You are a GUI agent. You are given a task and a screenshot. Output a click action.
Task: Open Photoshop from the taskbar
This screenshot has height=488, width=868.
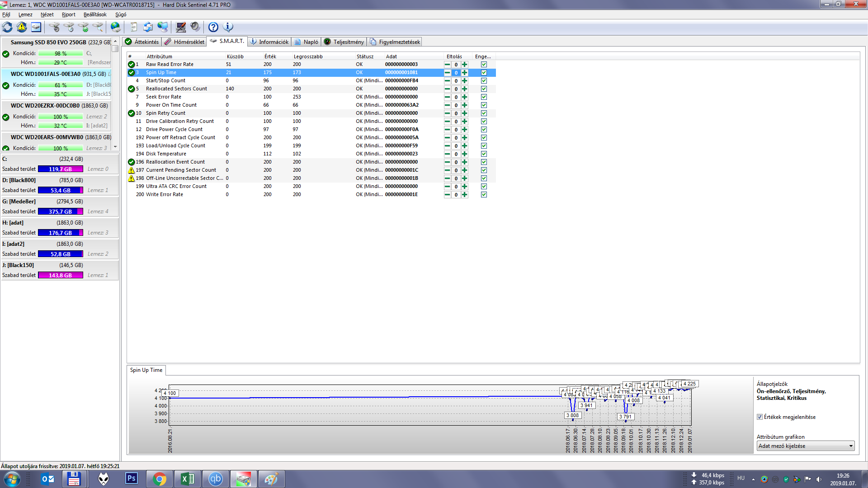point(132,479)
